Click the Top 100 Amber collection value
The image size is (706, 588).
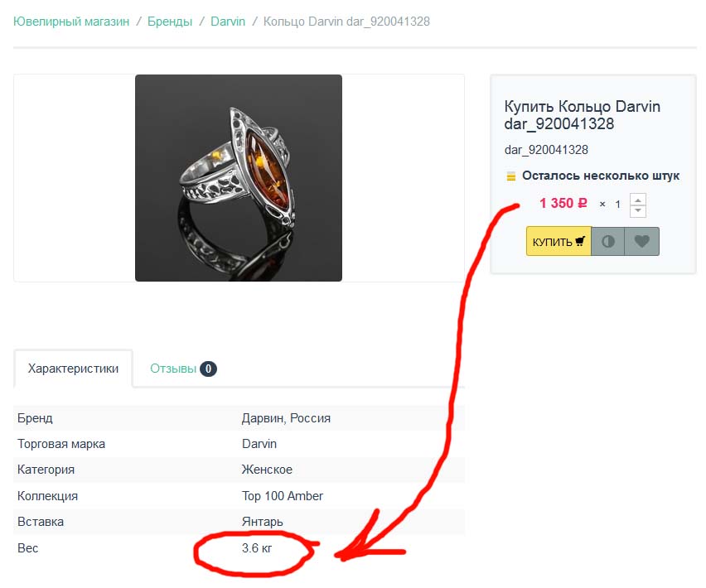(283, 496)
